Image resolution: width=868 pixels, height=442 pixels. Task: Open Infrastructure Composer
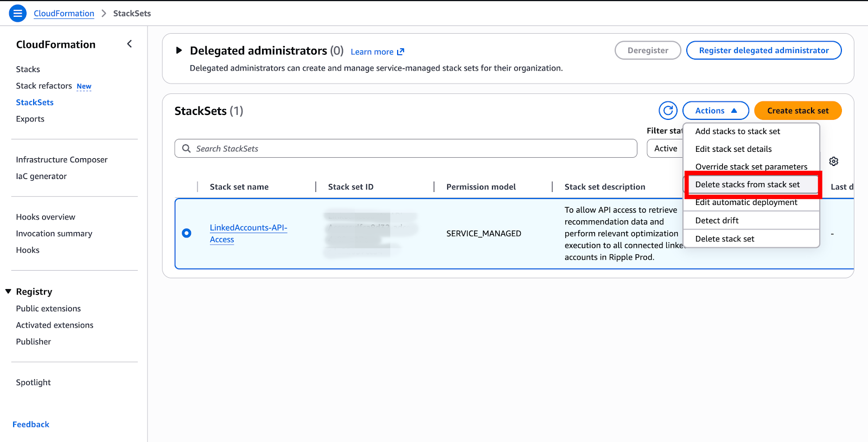click(x=62, y=159)
